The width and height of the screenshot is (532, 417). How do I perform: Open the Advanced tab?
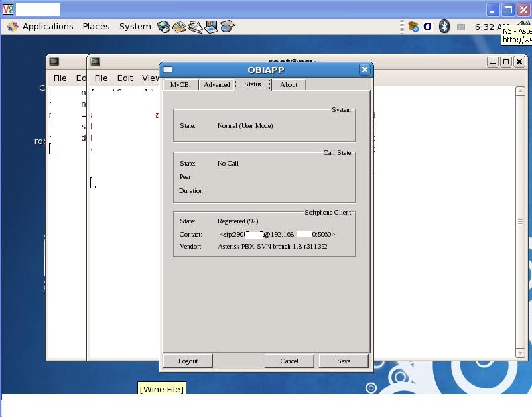216,84
